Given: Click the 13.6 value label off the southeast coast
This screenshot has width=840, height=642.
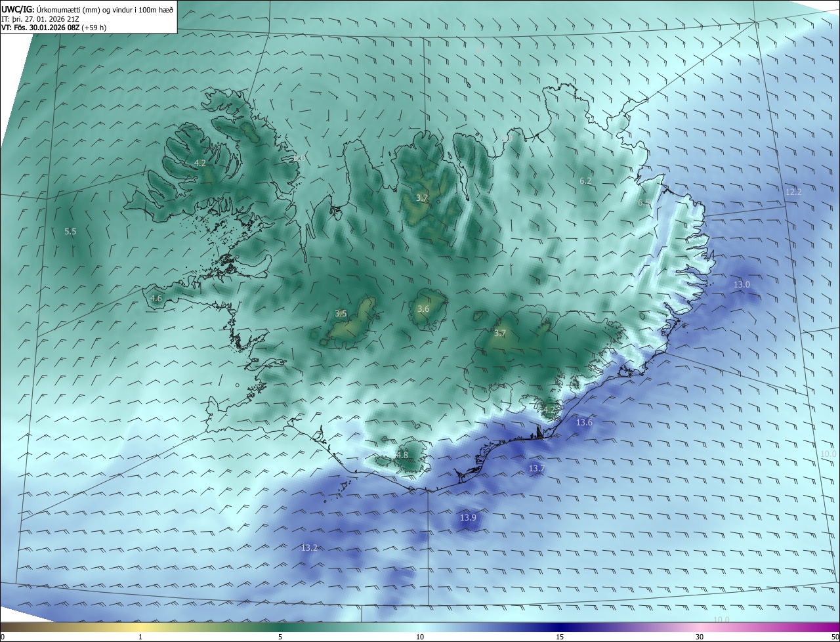Looking at the screenshot, I should 584,422.
